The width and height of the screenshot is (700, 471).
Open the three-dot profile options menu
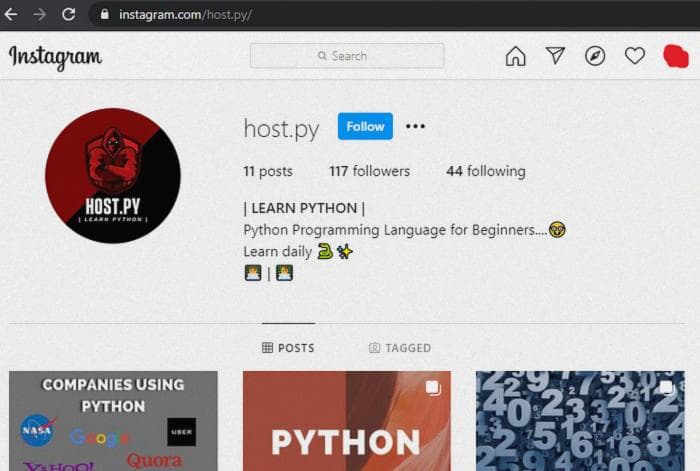[415, 126]
